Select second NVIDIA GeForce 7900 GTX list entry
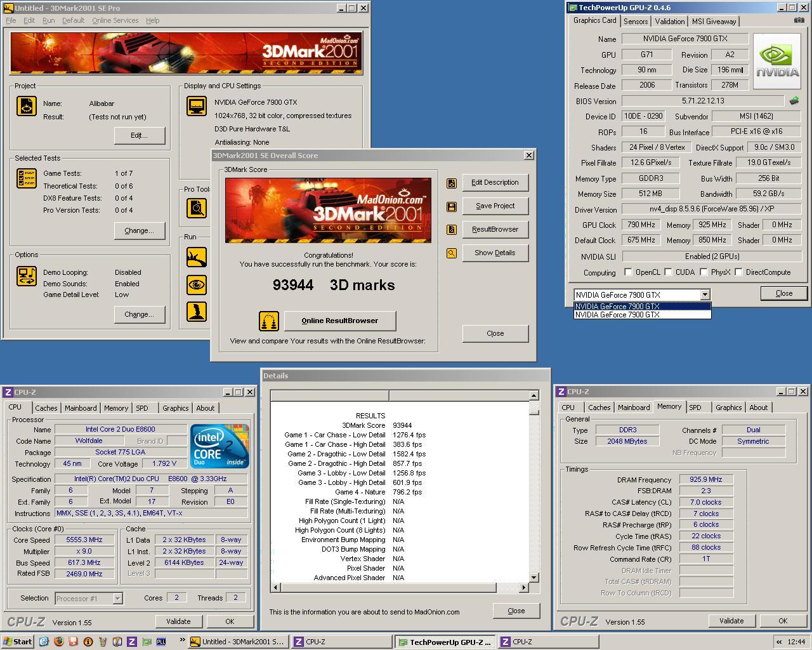 click(x=642, y=315)
